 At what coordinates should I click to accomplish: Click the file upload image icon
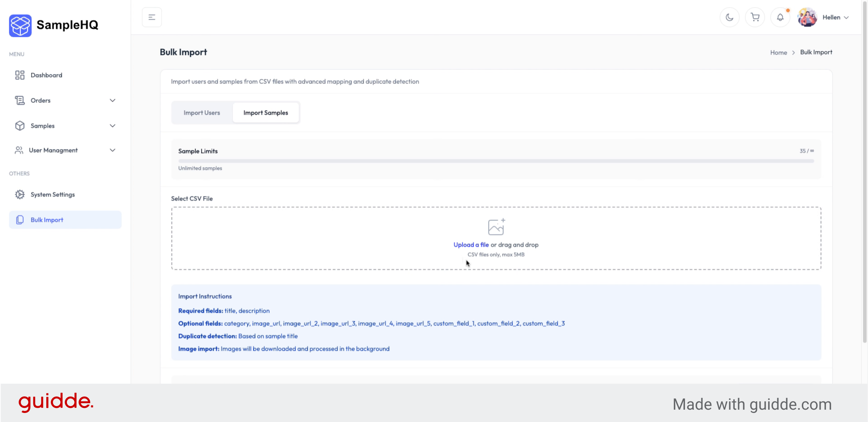(496, 227)
